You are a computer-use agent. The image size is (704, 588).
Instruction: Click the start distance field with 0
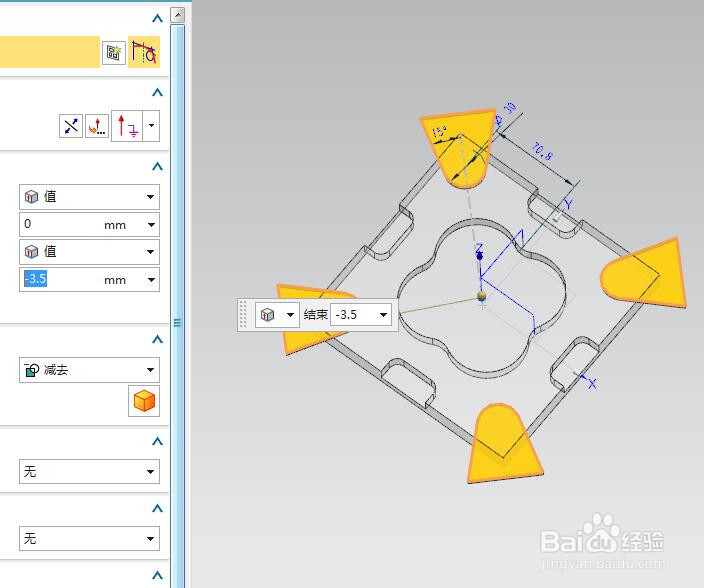(81, 224)
